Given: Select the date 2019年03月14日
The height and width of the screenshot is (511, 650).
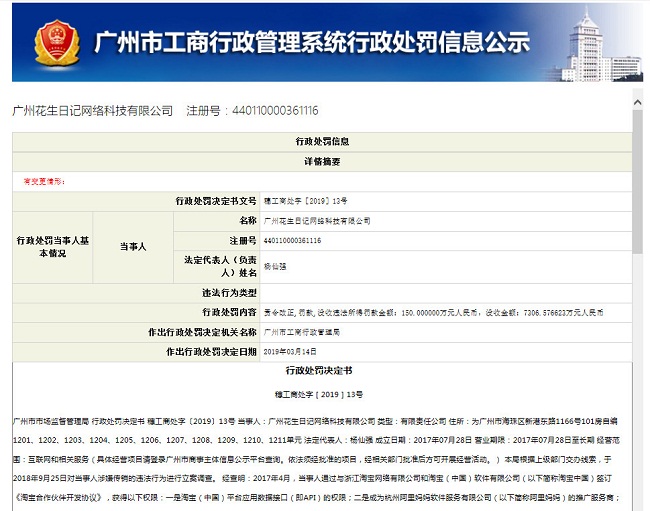Looking at the screenshot, I should click(x=290, y=352).
